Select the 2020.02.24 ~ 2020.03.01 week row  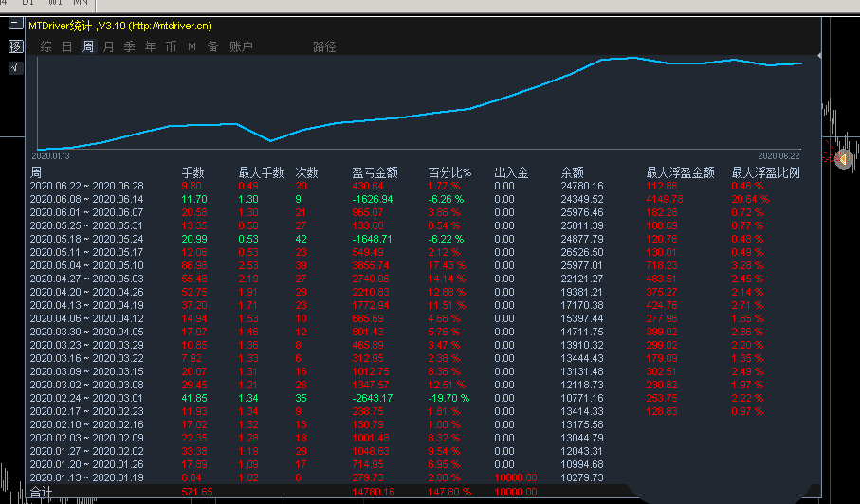coord(86,399)
